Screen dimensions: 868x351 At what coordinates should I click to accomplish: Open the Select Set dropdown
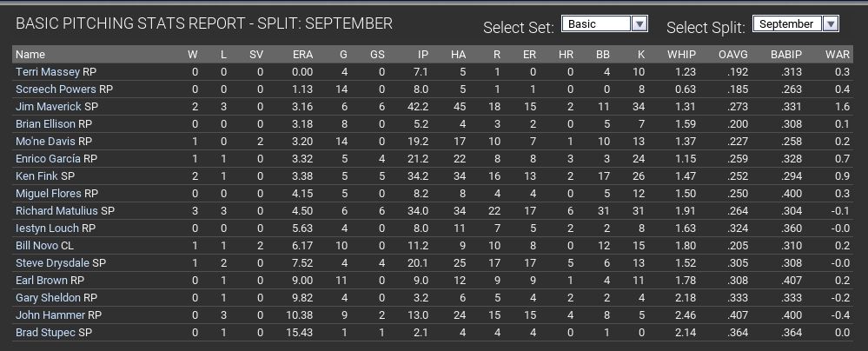(605, 24)
